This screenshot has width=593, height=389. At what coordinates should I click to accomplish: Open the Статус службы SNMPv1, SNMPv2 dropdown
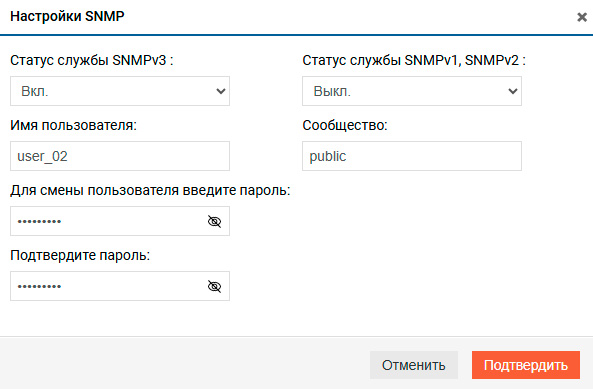coord(412,91)
